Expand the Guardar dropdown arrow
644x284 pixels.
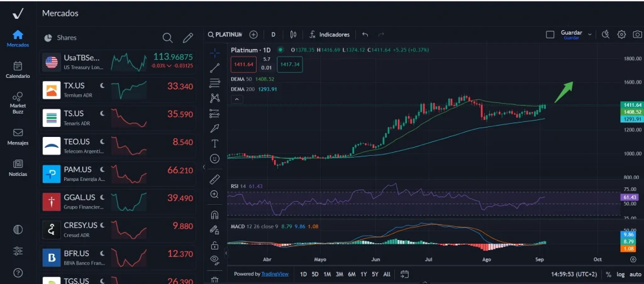[590, 35]
